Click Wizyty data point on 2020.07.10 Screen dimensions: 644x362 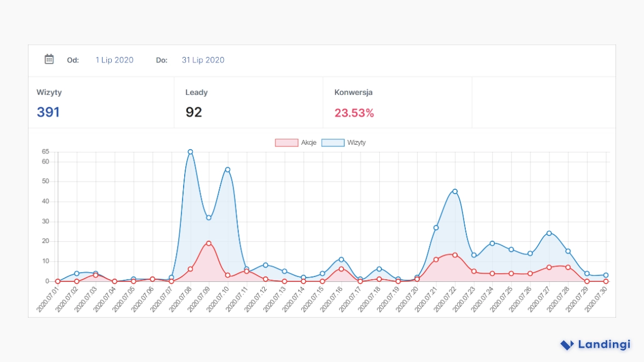tap(227, 169)
